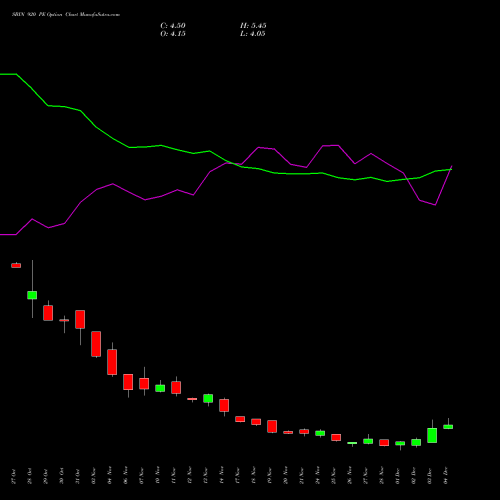Select the red 28 Nov candlestick body
The height and width of the screenshot is (500, 500).
click(x=384, y=443)
